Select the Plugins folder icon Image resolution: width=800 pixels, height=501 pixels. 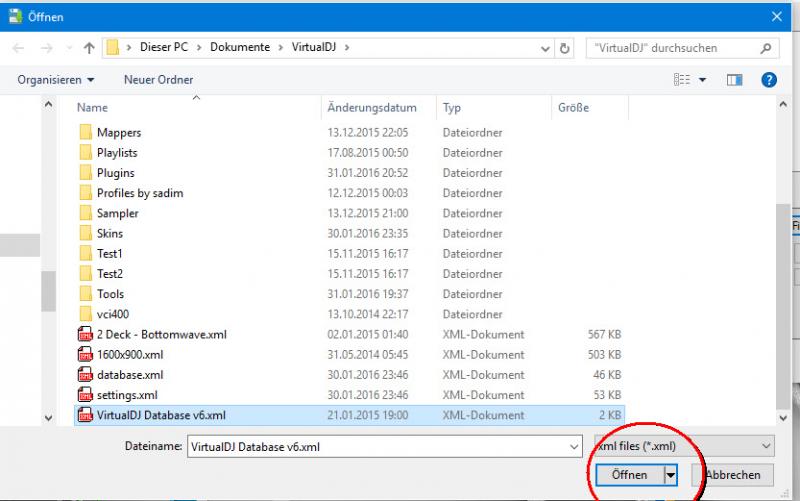(86, 172)
